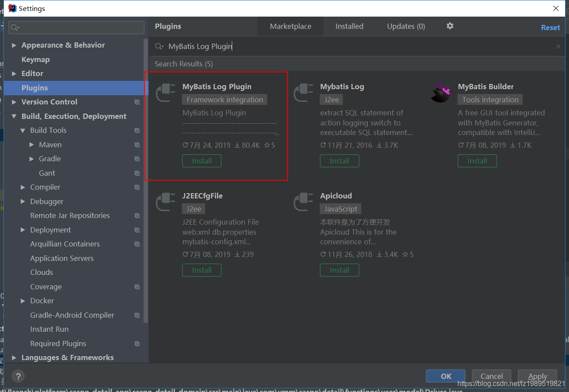Click the plugin search magnifier dropdown icon
The width and height of the screenshot is (569, 392).
pyautogui.click(x=160, y=46)
